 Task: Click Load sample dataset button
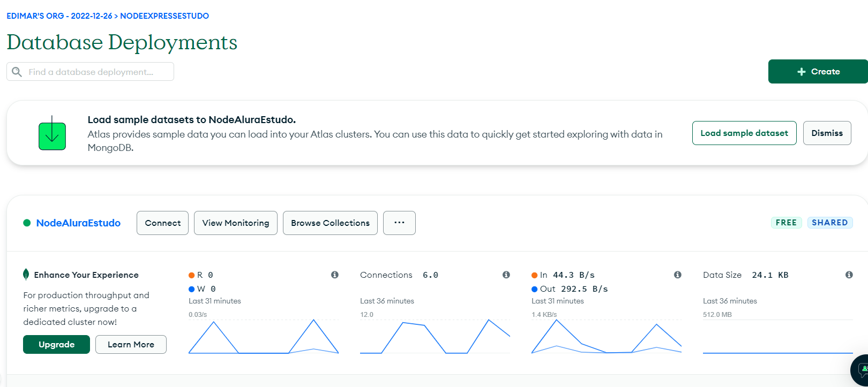point(744,133)
